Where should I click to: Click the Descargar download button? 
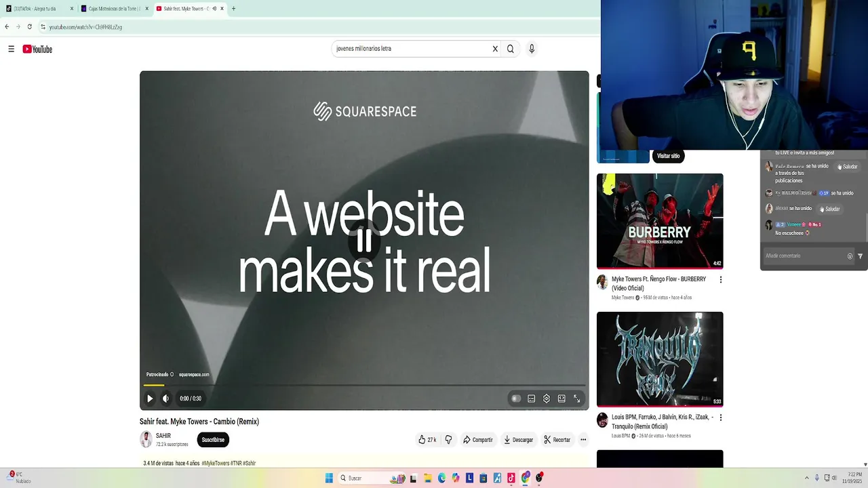tap(519, 440)
